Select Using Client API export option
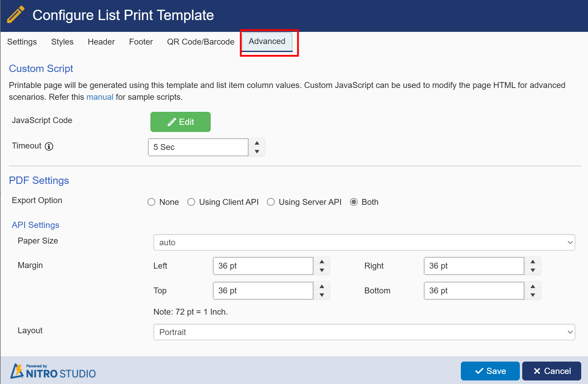The height and width of the screenshot is (384, 588). click(191, 202)
